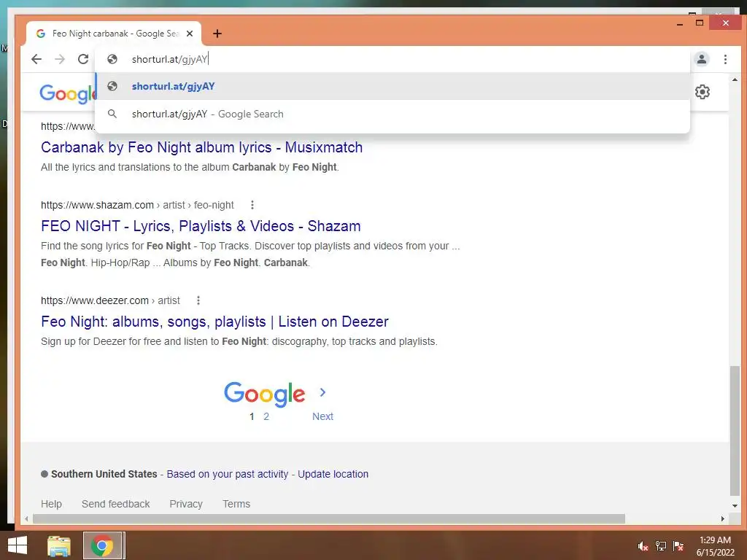Open Carbanak by Feo Night Musixmatch result

tap(201, 147)
